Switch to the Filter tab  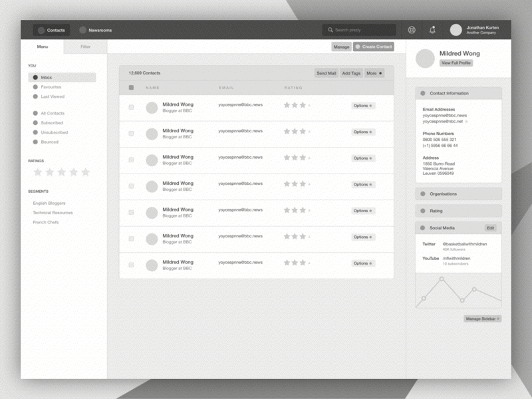[x=84, y=47]
